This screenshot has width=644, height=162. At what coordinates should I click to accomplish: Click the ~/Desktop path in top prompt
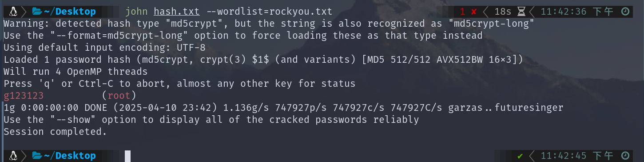70,12
